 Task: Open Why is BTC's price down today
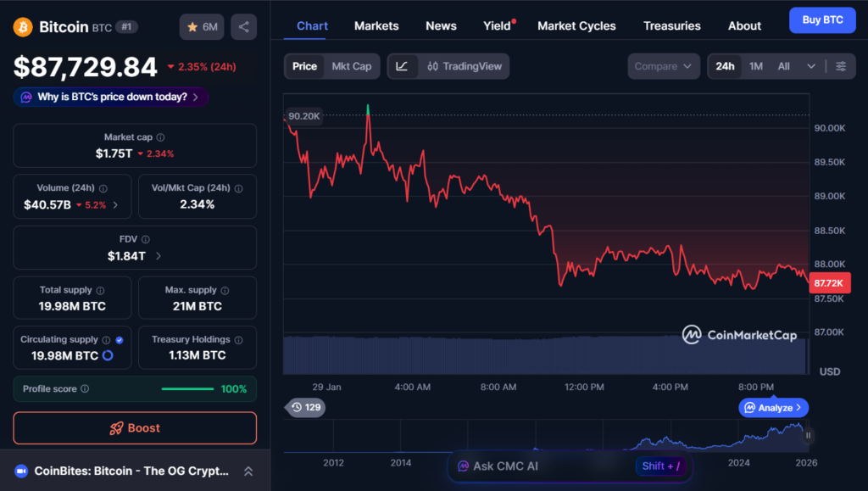[x=111, y=98]
